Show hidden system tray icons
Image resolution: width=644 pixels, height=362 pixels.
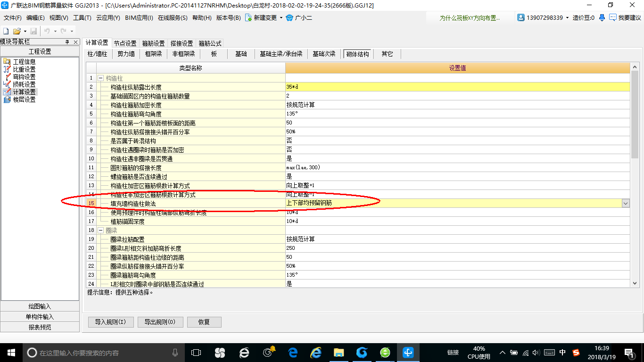[502, 352]
